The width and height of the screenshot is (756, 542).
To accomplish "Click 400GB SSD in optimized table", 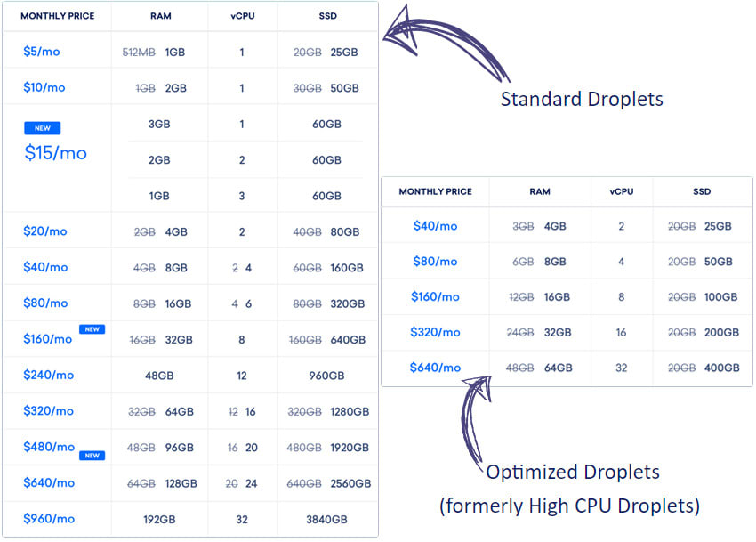I will (x=722, y=368).
